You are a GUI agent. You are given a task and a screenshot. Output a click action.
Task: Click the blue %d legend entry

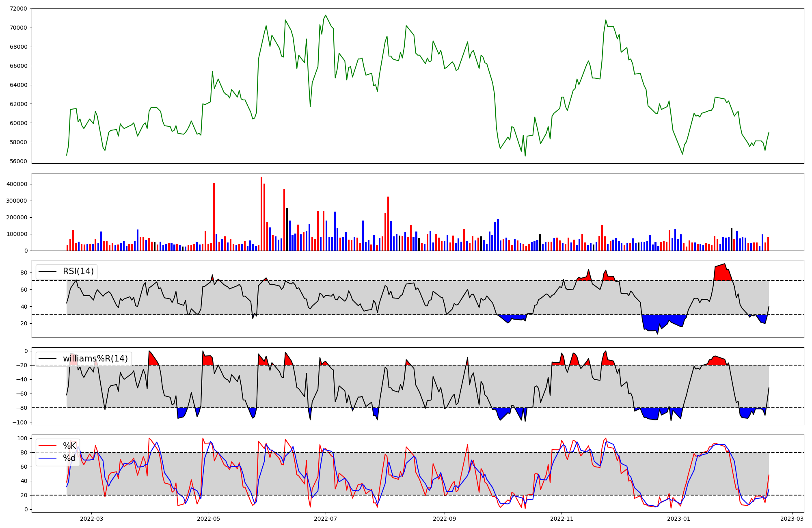click(69, 459)
